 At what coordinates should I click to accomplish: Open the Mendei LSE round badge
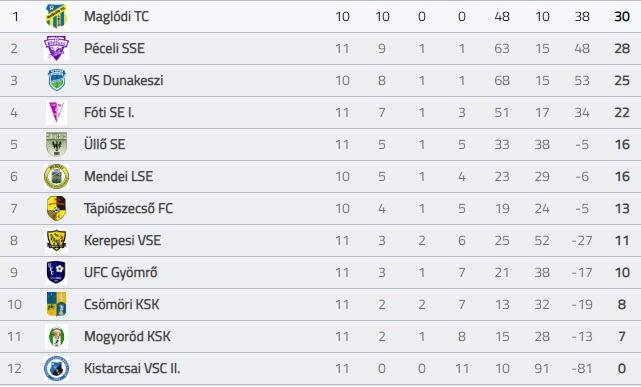click(56, 176)
